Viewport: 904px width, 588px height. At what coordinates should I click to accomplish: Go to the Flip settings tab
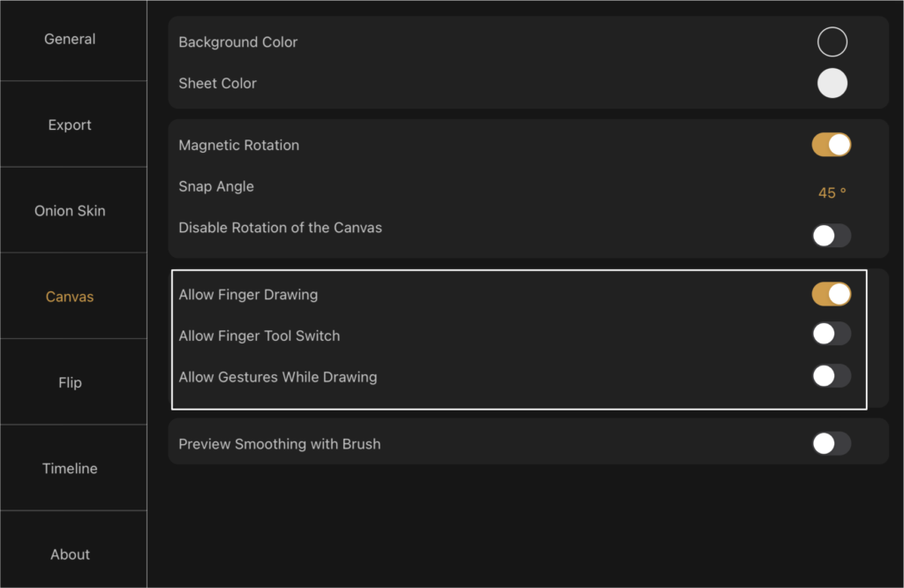pos(70,382)
